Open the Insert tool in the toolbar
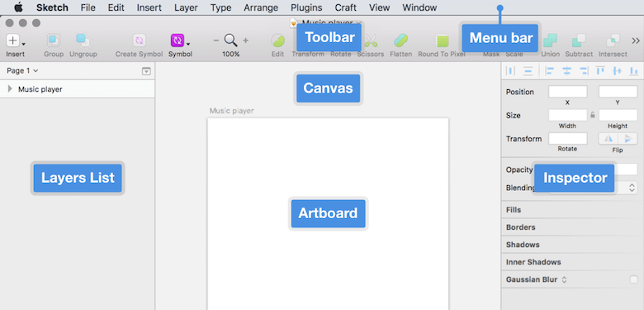The width and height of the screenshot is (644, 310). pos(16,41)
